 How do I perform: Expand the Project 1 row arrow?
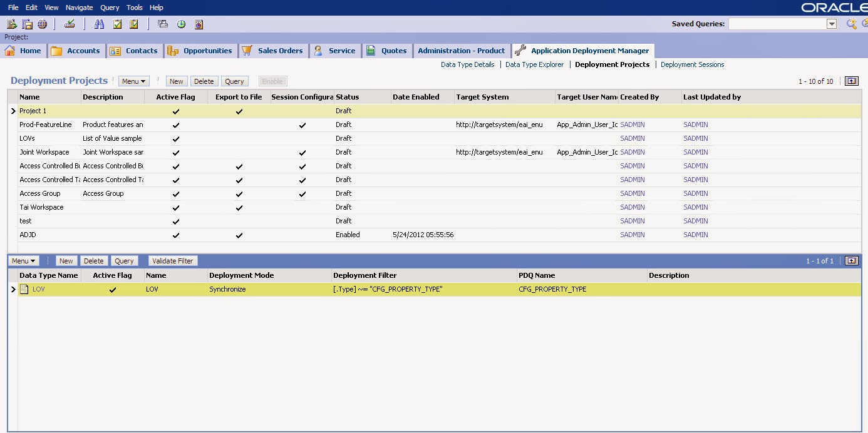coord(13,111)
